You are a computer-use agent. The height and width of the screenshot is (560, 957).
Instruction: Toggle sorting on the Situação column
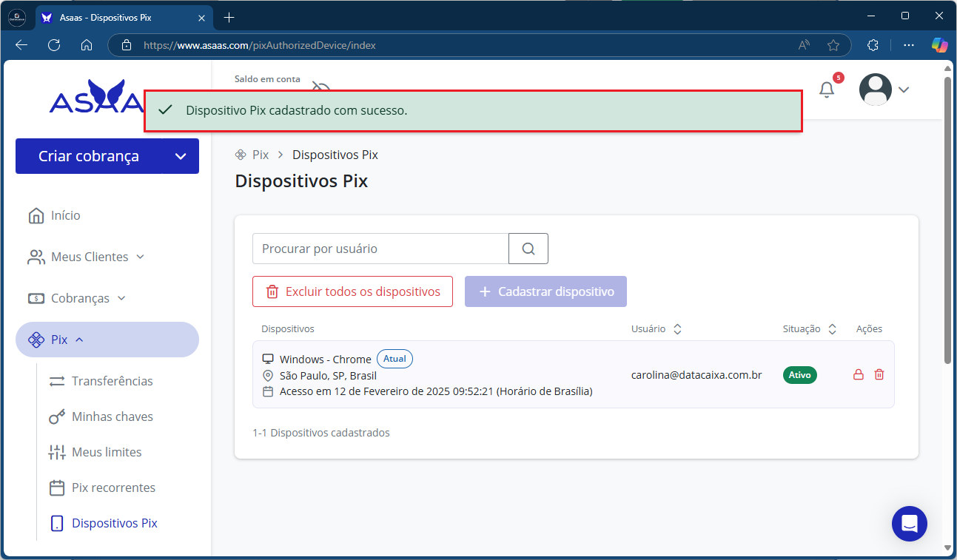pos(832,328)
